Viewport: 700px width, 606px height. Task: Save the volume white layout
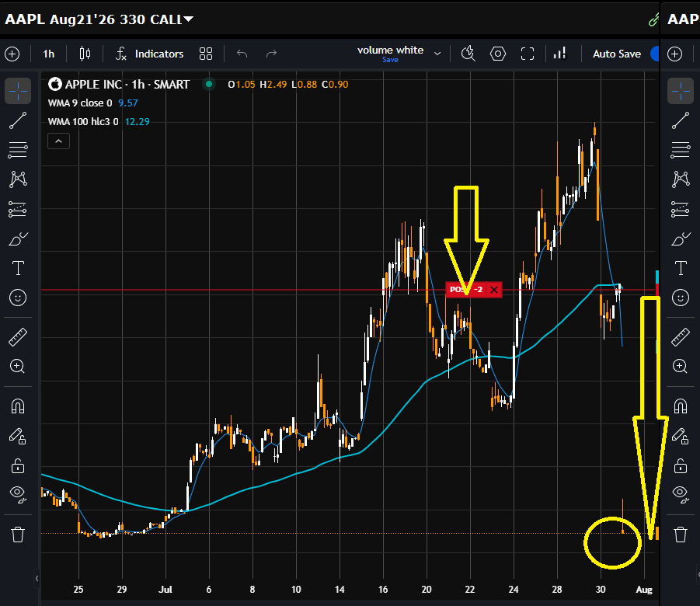click(390, 60)
